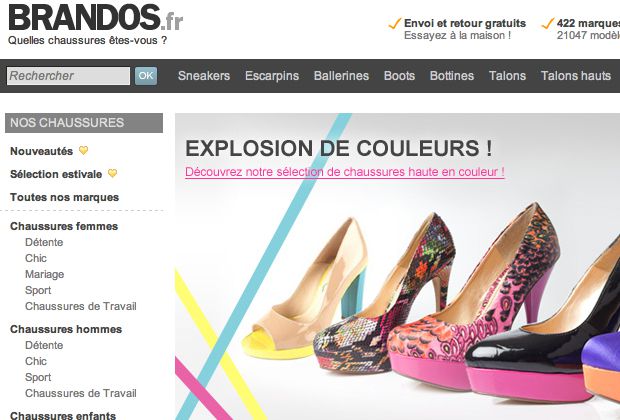Click the beige peep-toe heel image
Image resolution: width=620 pixels, height=420 pixels.
[304, 289]
